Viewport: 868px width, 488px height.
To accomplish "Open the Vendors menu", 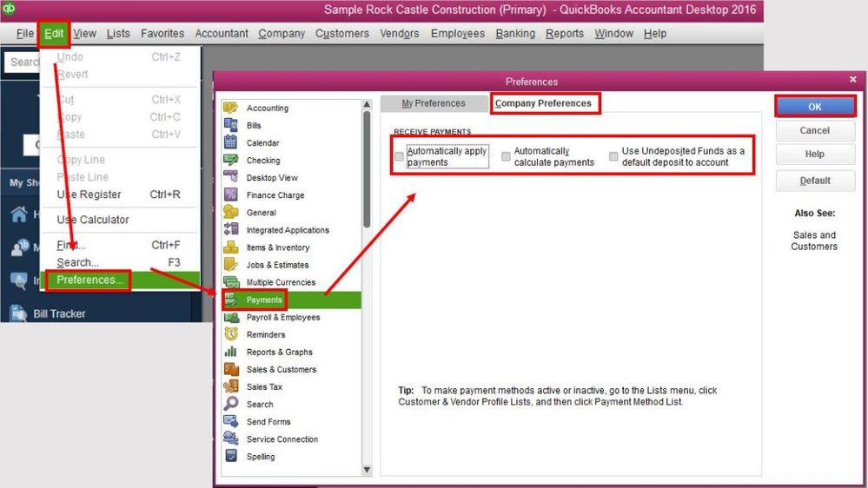I will tap(399, 34).
